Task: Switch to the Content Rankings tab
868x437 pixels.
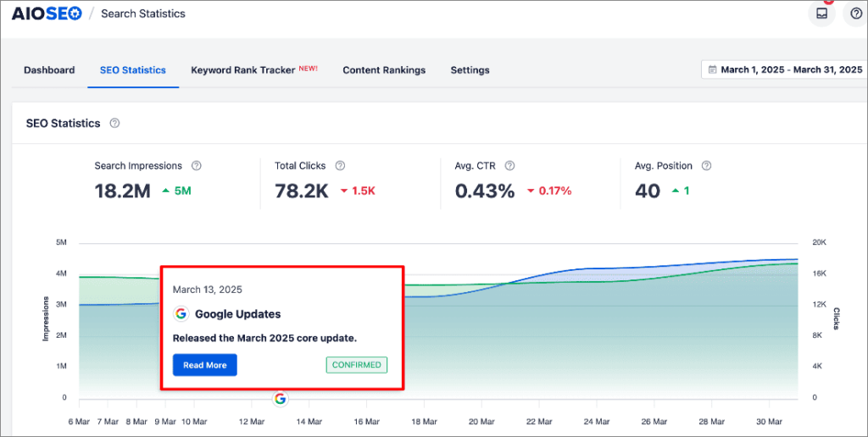Action: point(384,70)
